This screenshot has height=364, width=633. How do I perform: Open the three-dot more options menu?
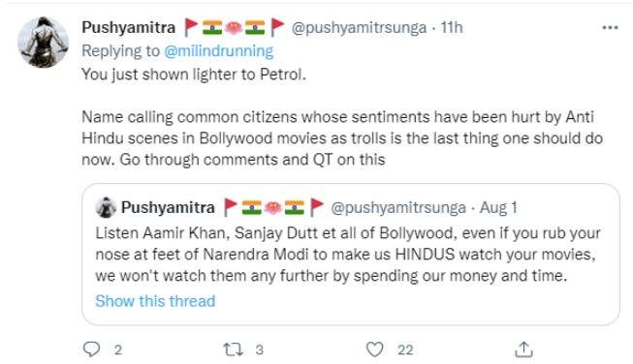click(610, 27)
